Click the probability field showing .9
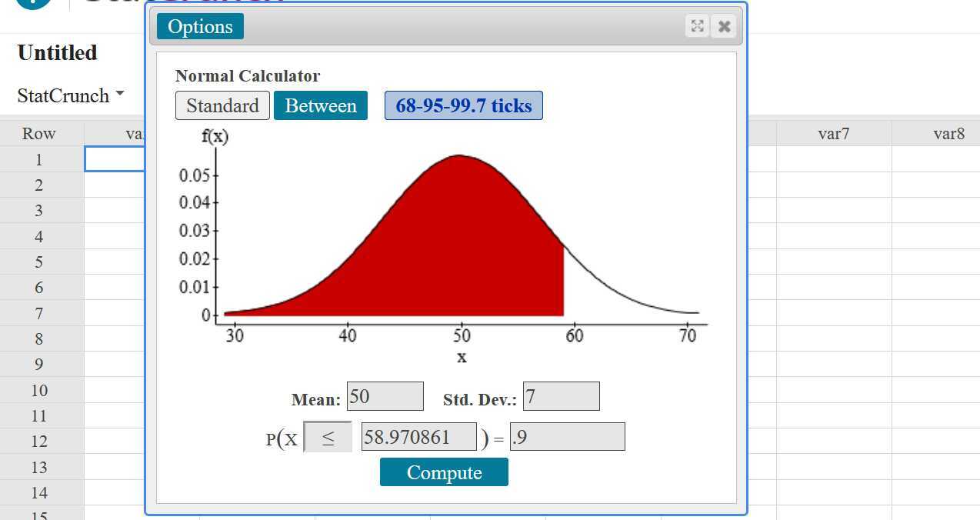This screenshot has height=520, width=980. [567, 436]
